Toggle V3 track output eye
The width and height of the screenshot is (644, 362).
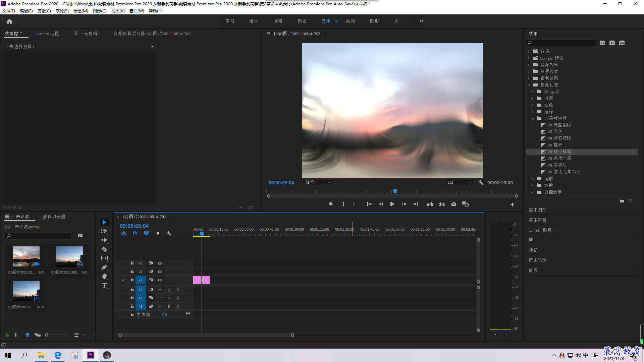(x=160, y=263)
